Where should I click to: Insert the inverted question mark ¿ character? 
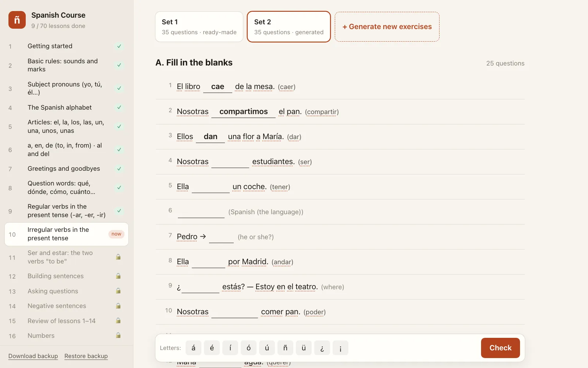coord(322,348)
